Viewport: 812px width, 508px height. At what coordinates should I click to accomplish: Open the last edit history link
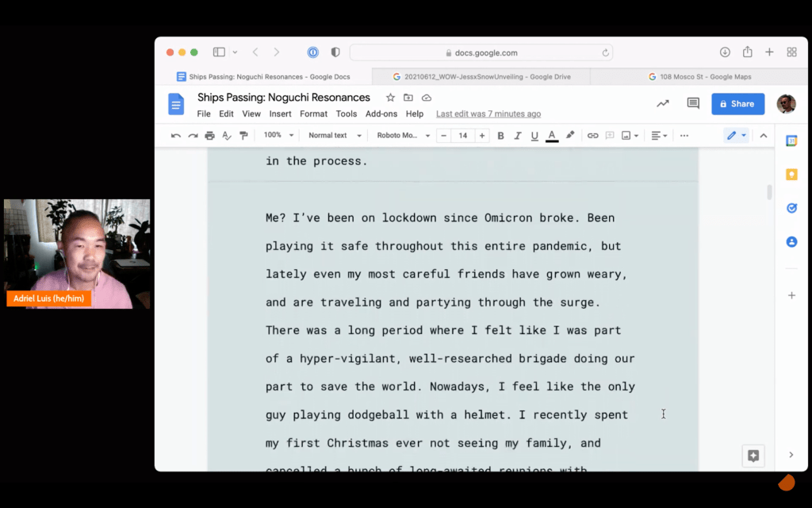click(488, 114)
